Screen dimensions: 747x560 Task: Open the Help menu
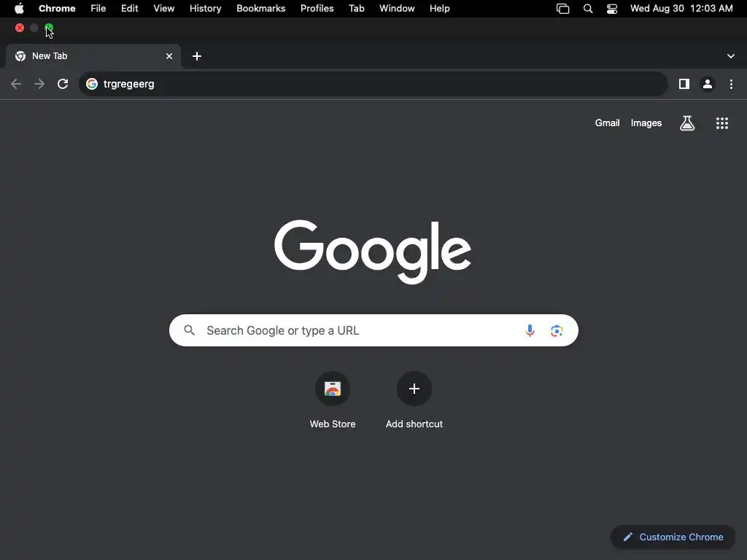(440, 9)
